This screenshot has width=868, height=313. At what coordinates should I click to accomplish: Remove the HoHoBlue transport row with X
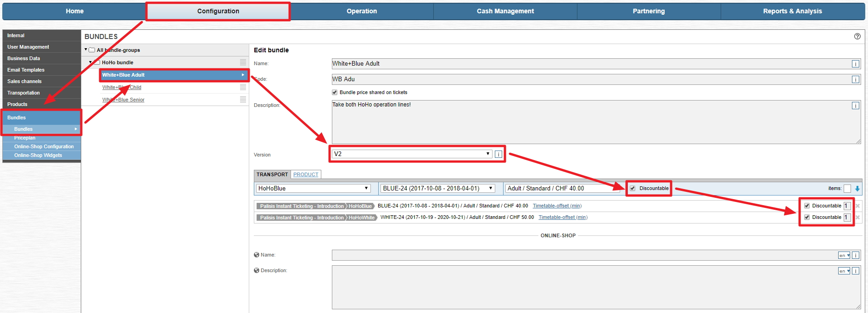tap(857, 206)
